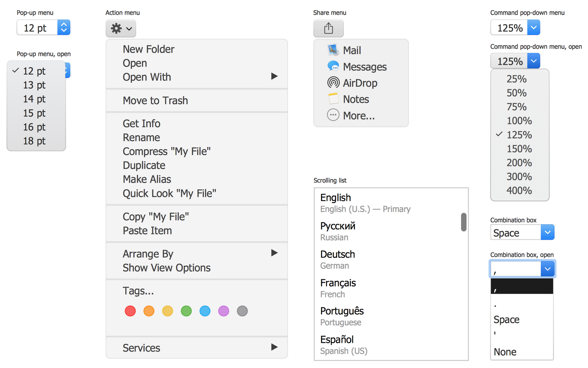Pick the green tag color dot
Image resolution: width=588 pixels, height=368 pixels.
(x=186, y=311)
